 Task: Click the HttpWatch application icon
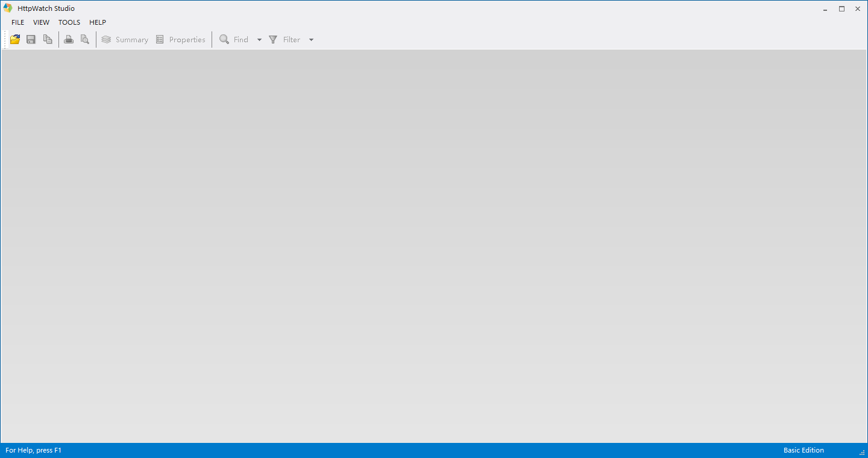[x=7, y=8]
